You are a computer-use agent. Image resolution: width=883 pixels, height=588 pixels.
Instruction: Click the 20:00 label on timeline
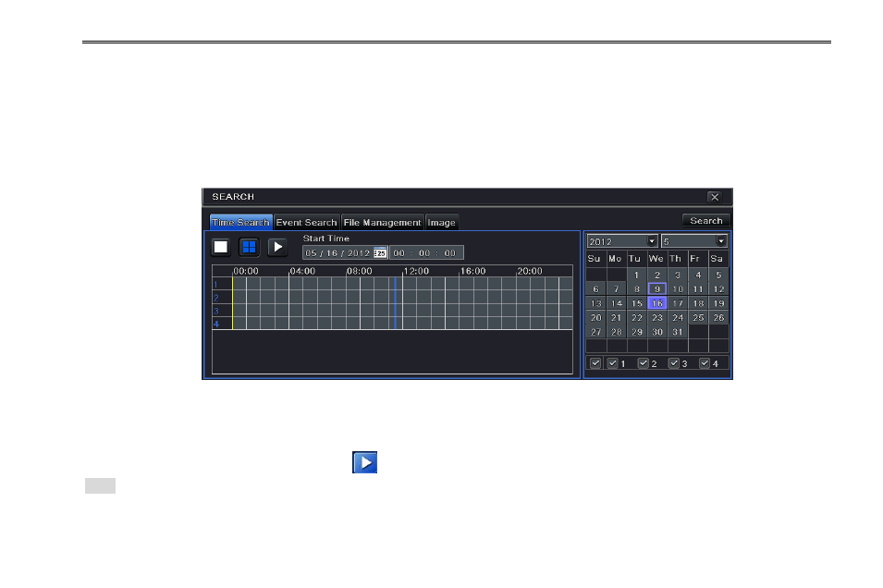530,271
